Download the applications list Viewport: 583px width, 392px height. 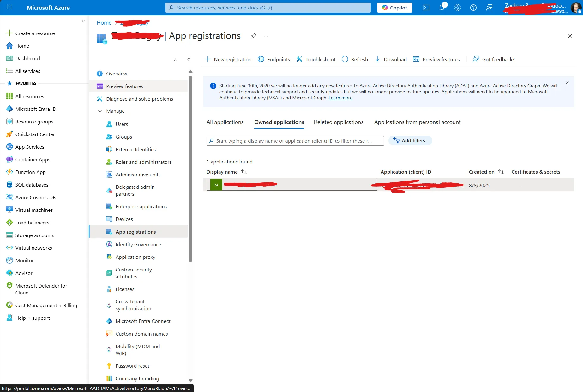390,59
